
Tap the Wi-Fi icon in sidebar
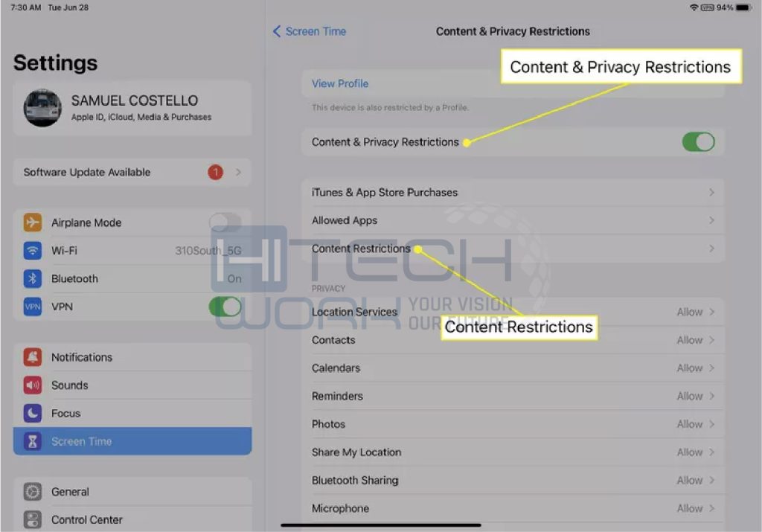[x=33, y=251]
